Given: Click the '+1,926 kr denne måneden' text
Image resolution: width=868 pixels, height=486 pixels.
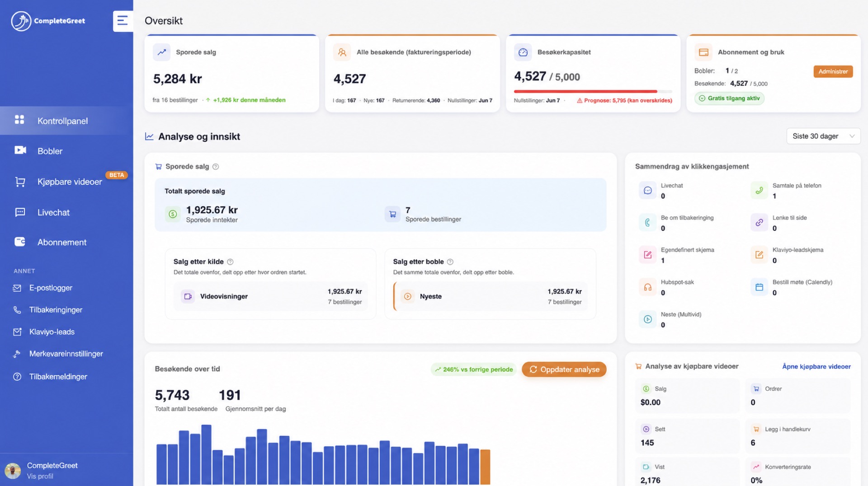Looking at the screenshot, I should pos(249,100).
